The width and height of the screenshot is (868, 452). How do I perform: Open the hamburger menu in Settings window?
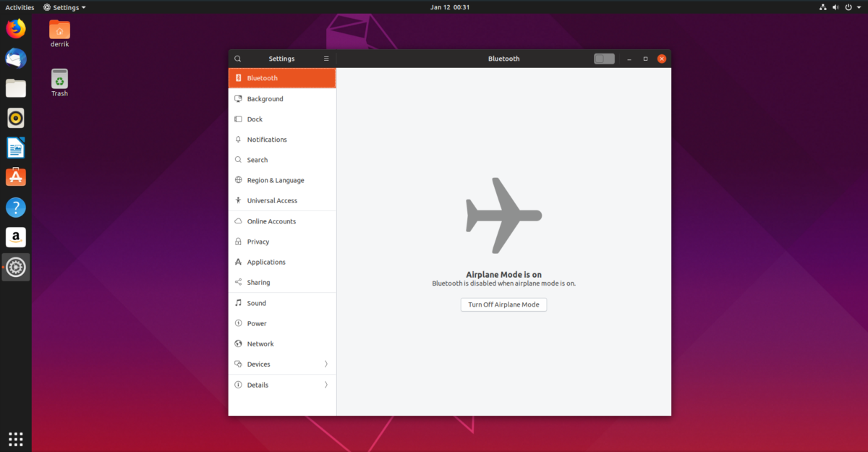click(326, 59)
